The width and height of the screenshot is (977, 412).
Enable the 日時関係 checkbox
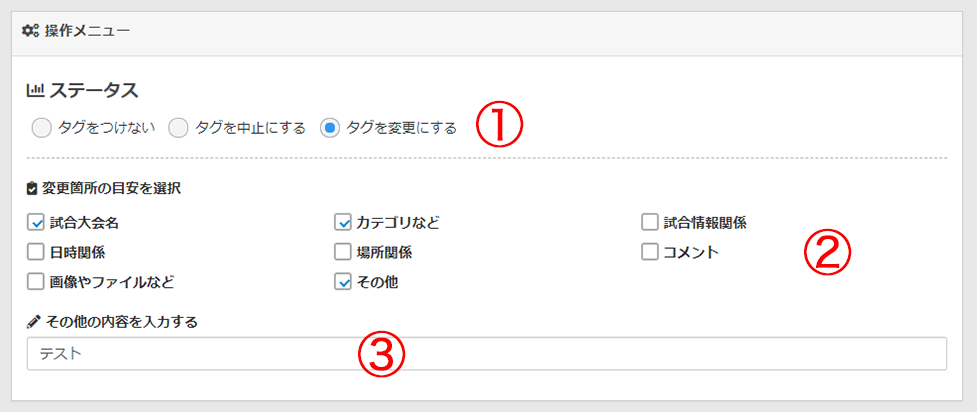[x=36, y=252]
